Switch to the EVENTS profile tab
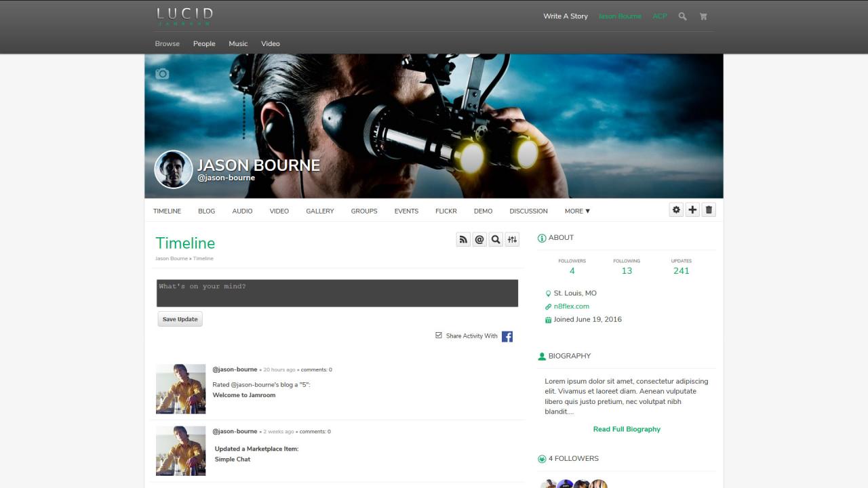Viewport: 868px width, 488px height. (x=406, y=211)
